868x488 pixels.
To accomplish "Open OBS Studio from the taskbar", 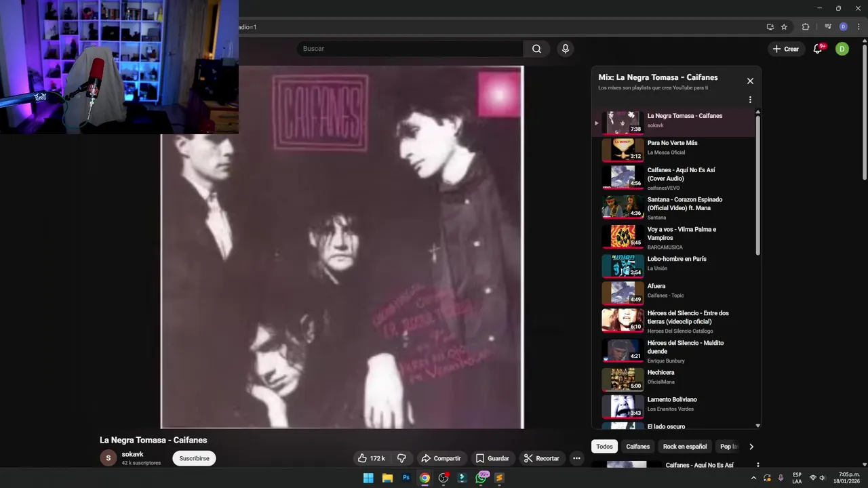I will (443, 478).
